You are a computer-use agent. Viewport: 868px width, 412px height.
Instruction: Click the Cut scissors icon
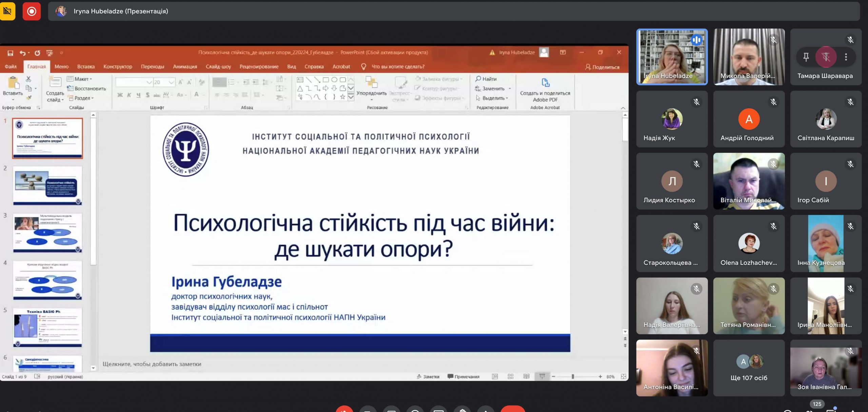pos(28,79)
